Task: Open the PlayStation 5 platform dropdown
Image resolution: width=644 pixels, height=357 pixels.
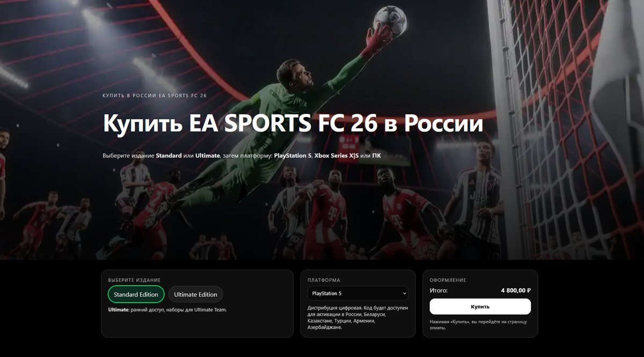Action: pos(358,294)
